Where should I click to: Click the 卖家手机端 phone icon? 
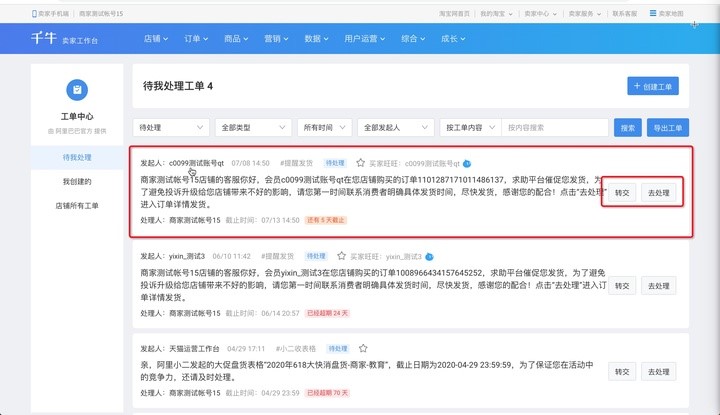point(34,14)
